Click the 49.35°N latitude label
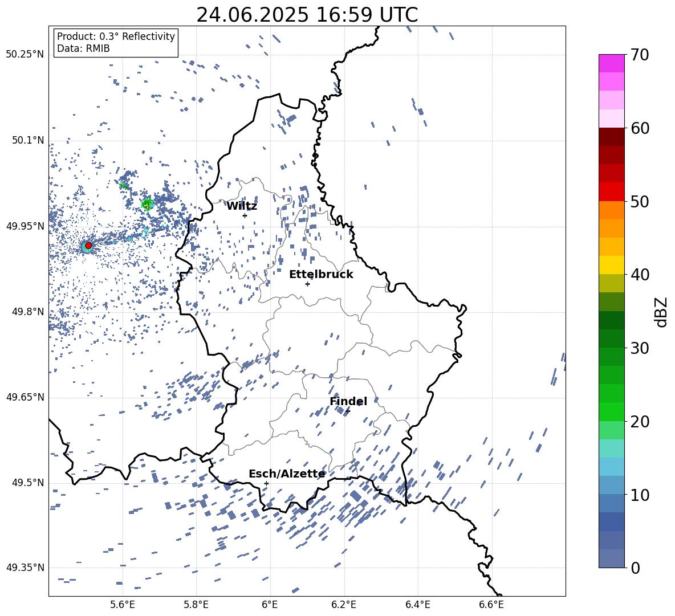The image size is (675, 616). 25,568
